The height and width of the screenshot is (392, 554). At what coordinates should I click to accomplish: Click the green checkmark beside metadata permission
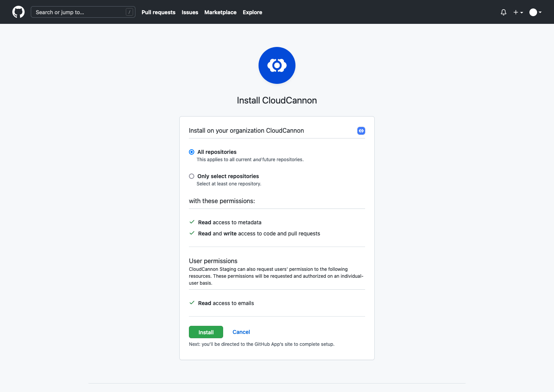[192, 222]
